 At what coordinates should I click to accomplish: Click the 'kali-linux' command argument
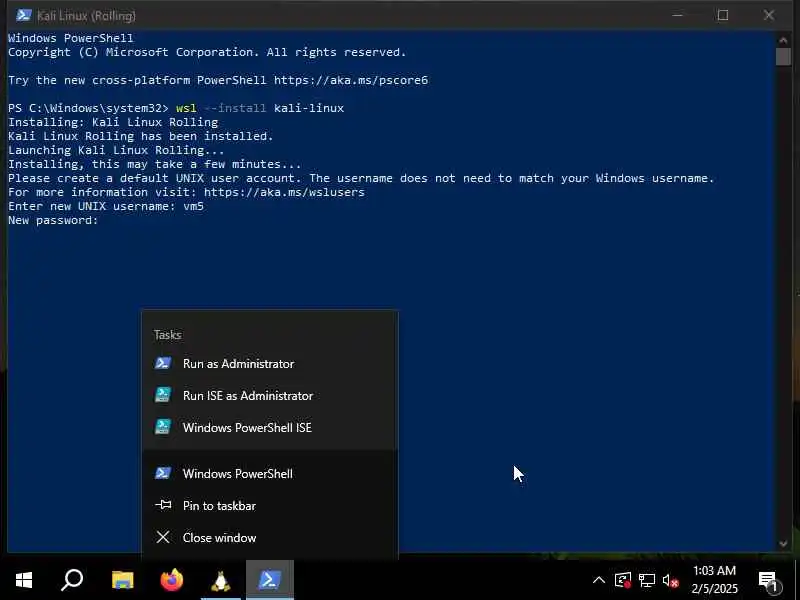309,108
